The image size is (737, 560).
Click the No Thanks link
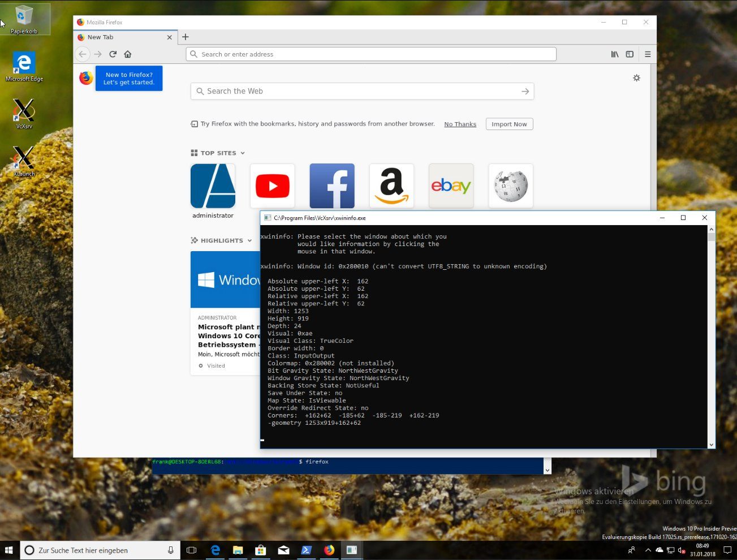coord(460,124)
